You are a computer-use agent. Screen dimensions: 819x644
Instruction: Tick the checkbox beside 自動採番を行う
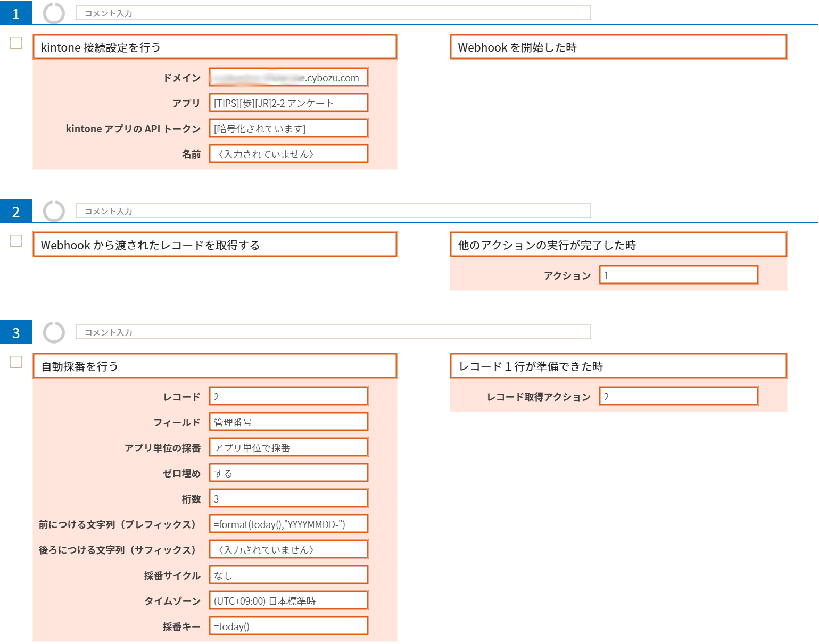tap(16, 362)
